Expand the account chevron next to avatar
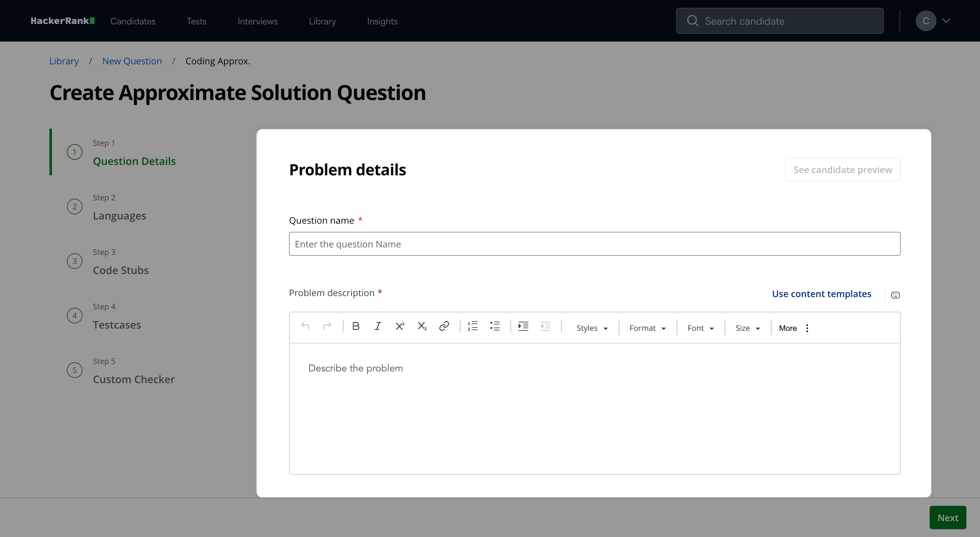 pos(947,21)
